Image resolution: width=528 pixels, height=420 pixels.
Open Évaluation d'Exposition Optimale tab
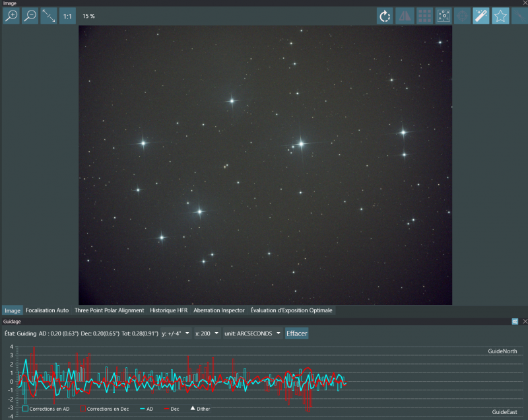tap(291, 310)
